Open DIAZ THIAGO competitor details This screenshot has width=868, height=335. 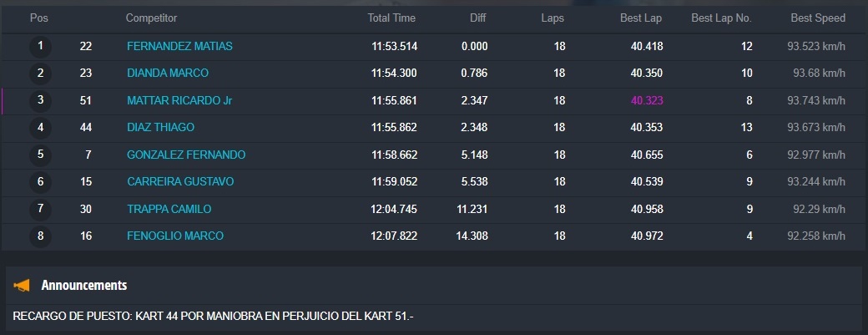[x=160, y=128]
